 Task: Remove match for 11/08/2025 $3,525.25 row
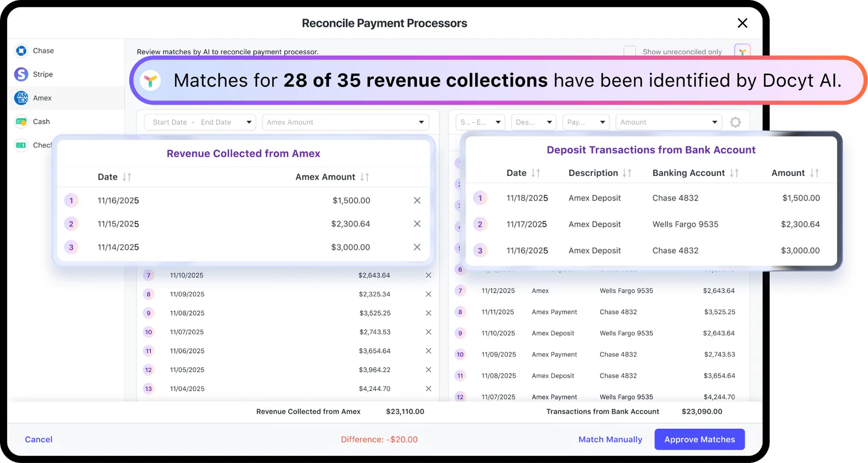point(429,313)
